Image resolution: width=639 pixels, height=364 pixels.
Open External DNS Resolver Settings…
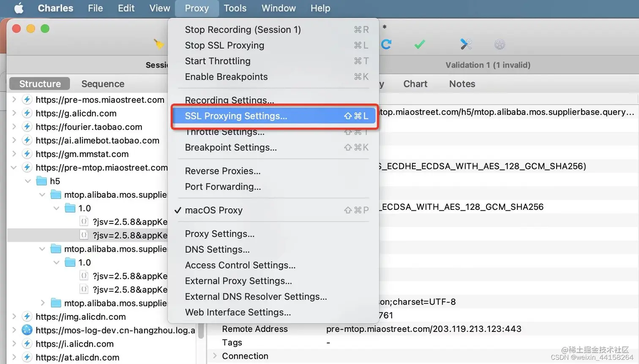coord(273,296)
